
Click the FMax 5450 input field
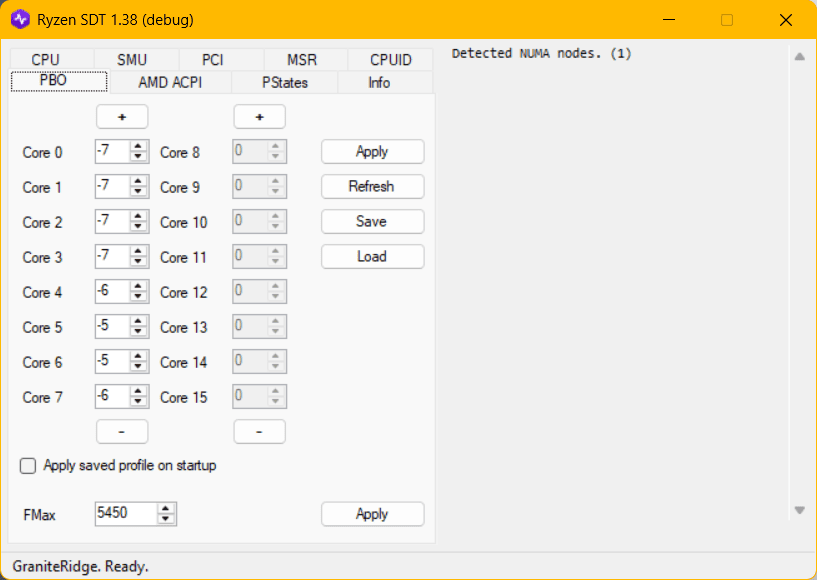[x=126, y=514]
